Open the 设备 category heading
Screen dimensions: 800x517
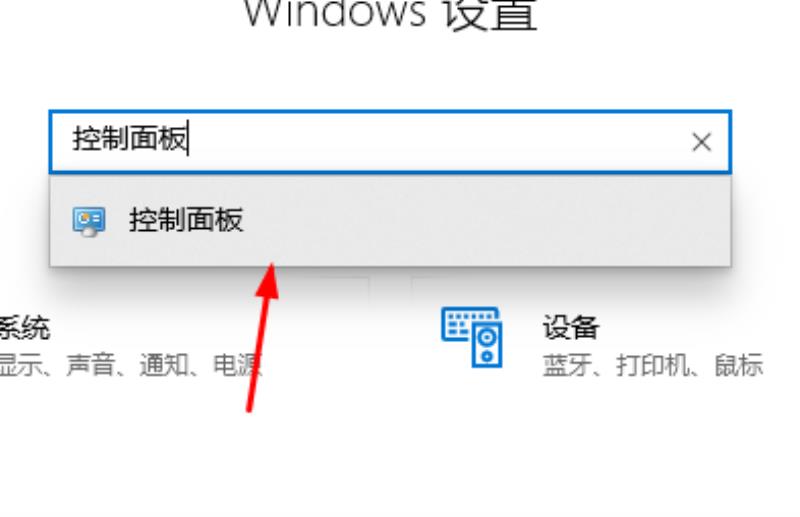[570, 327]
